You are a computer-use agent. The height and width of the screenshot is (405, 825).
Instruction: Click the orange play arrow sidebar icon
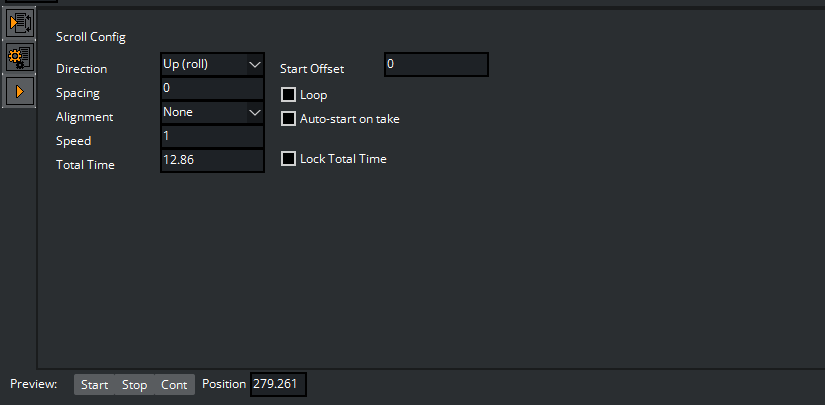tap(20, 90)
